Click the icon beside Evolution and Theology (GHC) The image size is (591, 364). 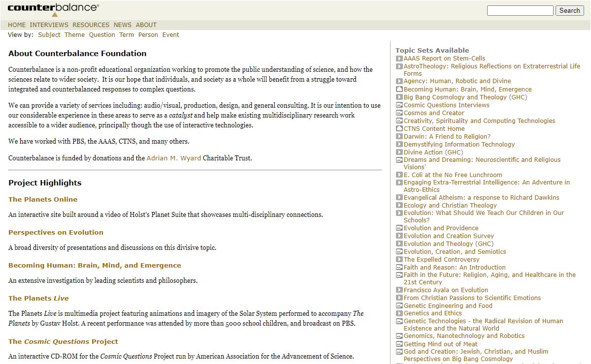pos(399,244)
